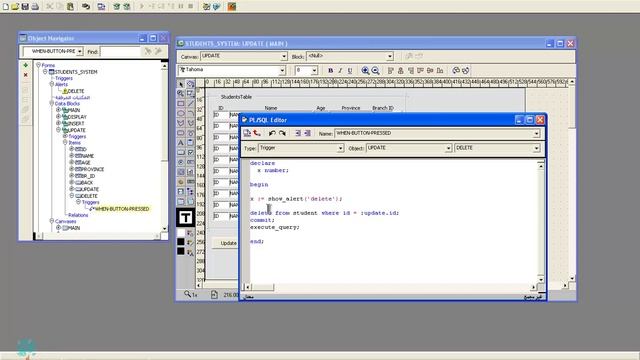
Task: Collapse the DELETE item node under Items
Action: [x=71, y=196]
